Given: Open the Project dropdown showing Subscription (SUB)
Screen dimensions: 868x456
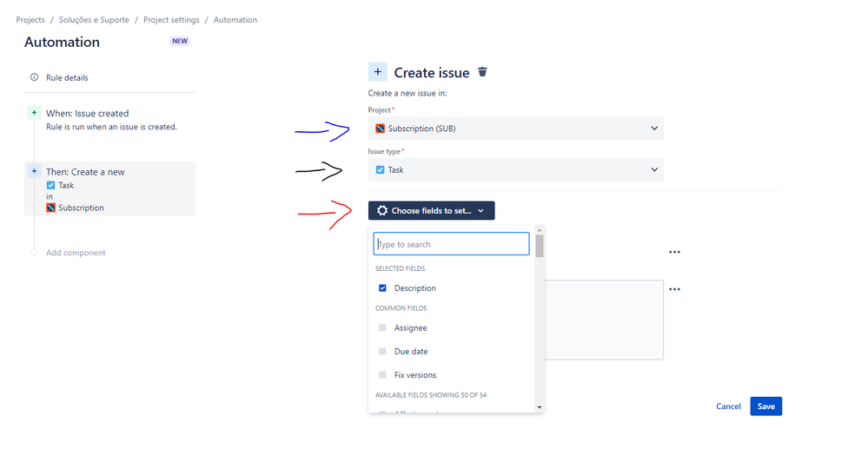Looking at the screenshot, I should (x=516, y=129).
